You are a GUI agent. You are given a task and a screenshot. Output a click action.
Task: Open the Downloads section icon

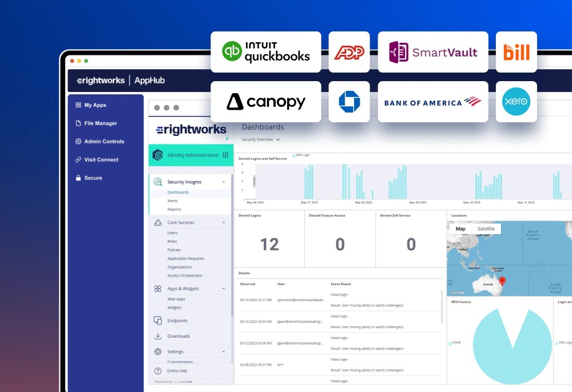pos(158,336)
